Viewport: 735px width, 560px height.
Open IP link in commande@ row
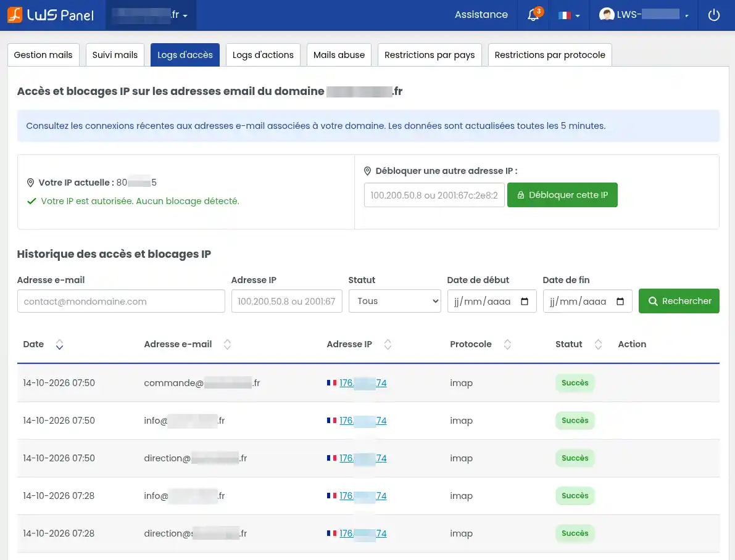[x=363, y=383]
